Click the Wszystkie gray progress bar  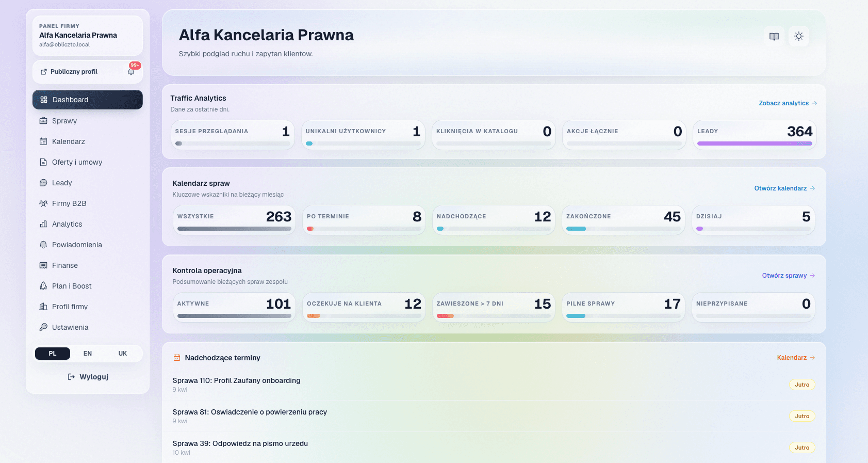[x=234, y=229]
